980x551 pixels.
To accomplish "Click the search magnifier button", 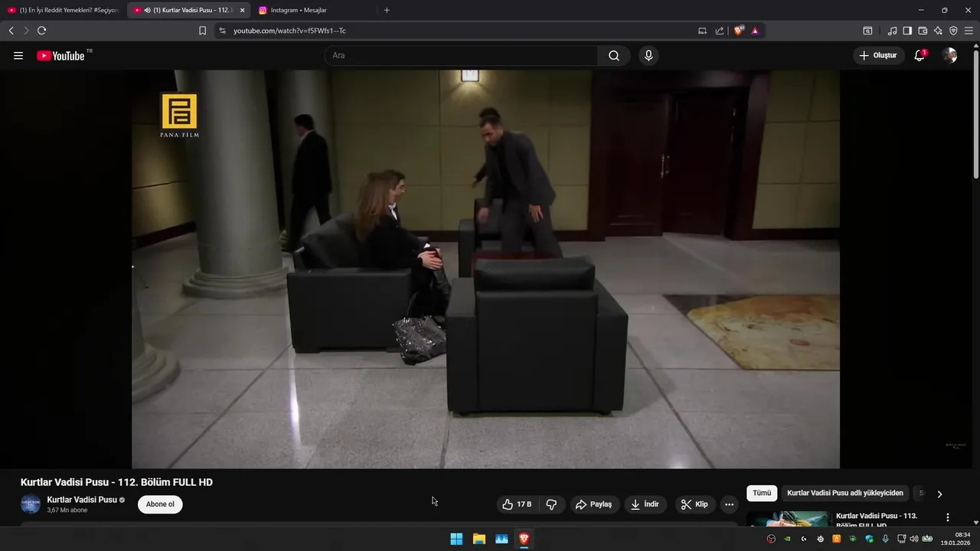I will click(614, 55).
